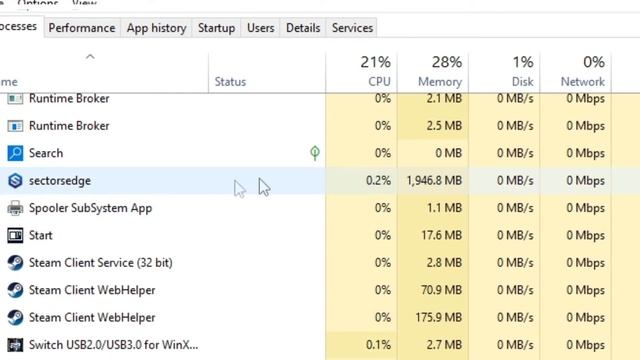Open the Performance tab
The width and height of the screenshot is (640, 360).
tap(82, 28)
